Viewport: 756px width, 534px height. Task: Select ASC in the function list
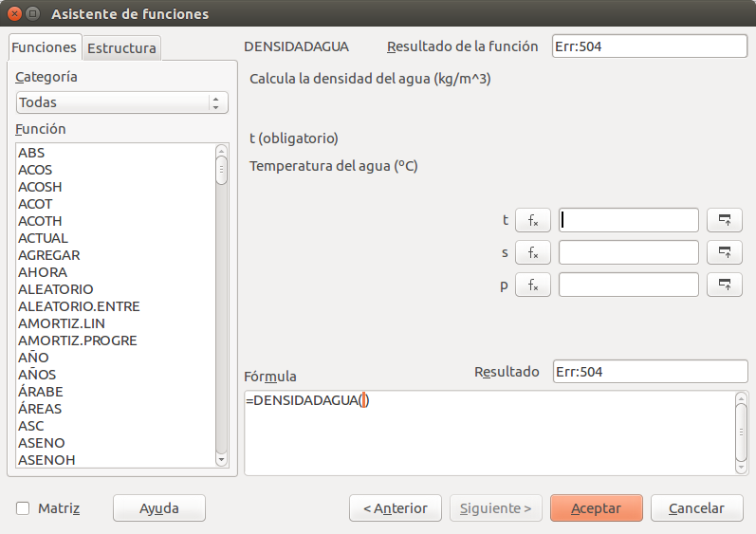[116, 426]
